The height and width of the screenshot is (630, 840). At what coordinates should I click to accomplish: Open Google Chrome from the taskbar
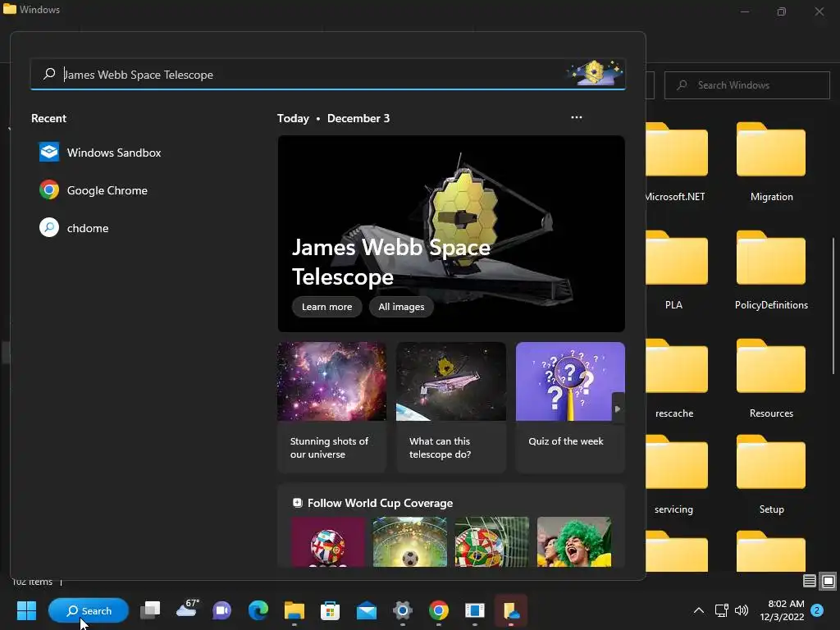(x=439, y=610)
